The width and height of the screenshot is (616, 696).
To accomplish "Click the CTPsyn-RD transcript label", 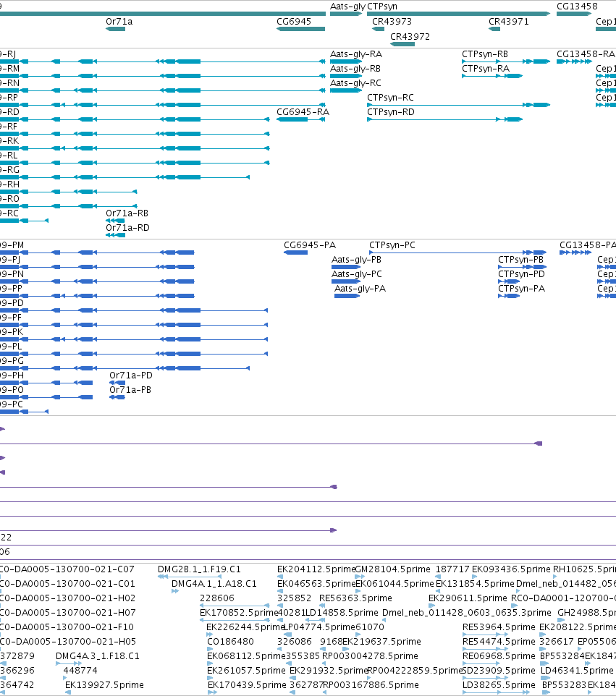I will (x=391, y=112).
